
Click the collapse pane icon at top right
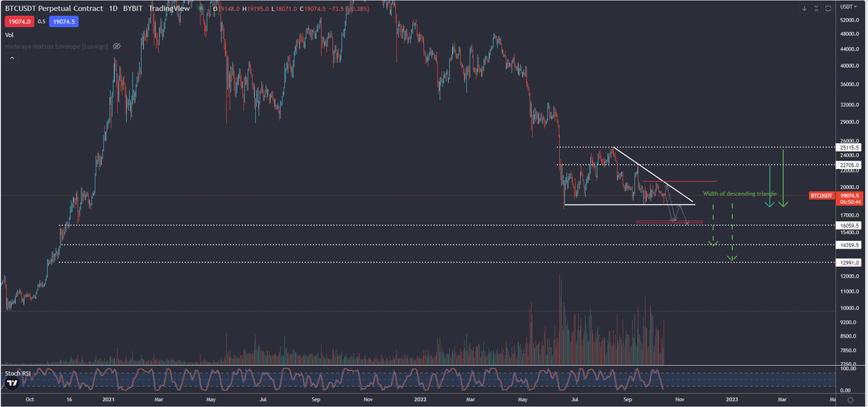[x=816, y=9]
